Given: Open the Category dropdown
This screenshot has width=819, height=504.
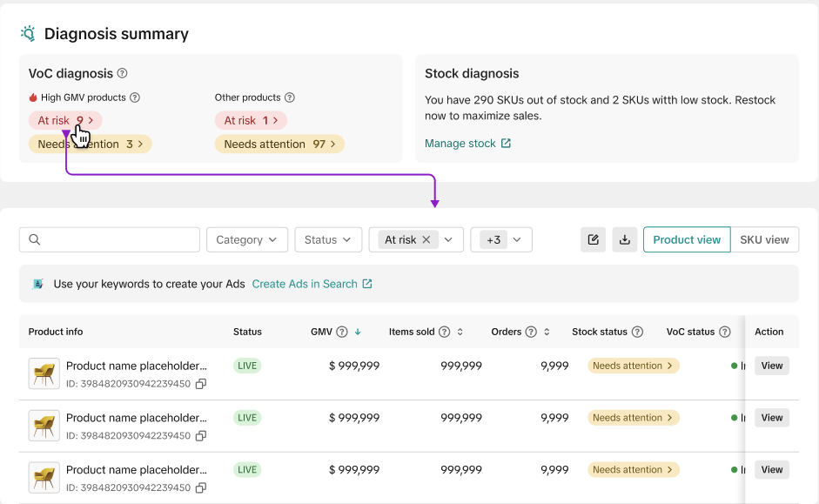Looking at the screenshot, I should coord(246,240).
